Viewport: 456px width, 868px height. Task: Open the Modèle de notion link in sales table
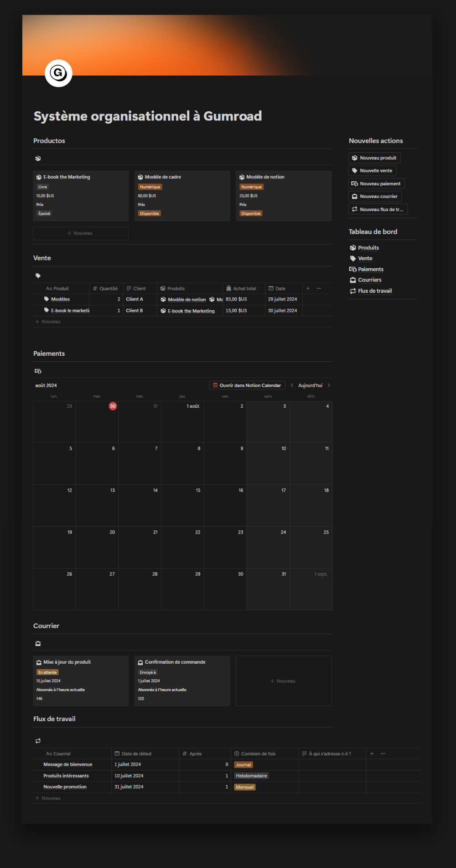coord(187,300)
